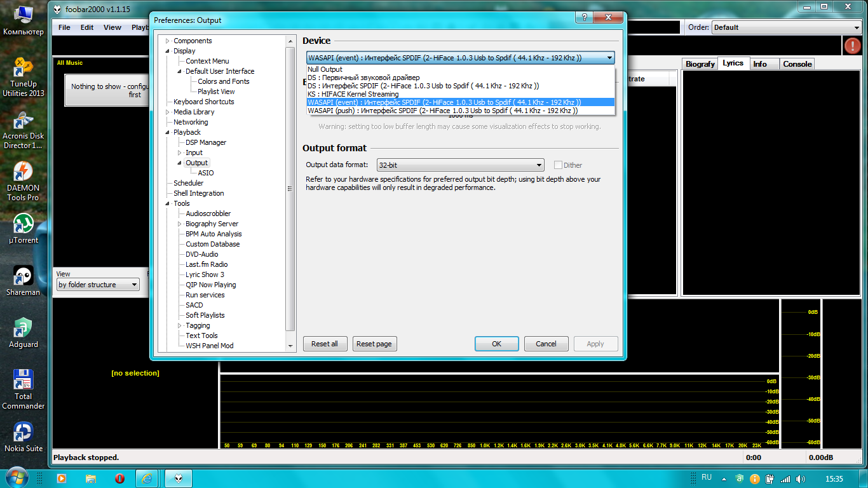Select the ASIO tree item
The image size is (868, 488).
point(206,173)
